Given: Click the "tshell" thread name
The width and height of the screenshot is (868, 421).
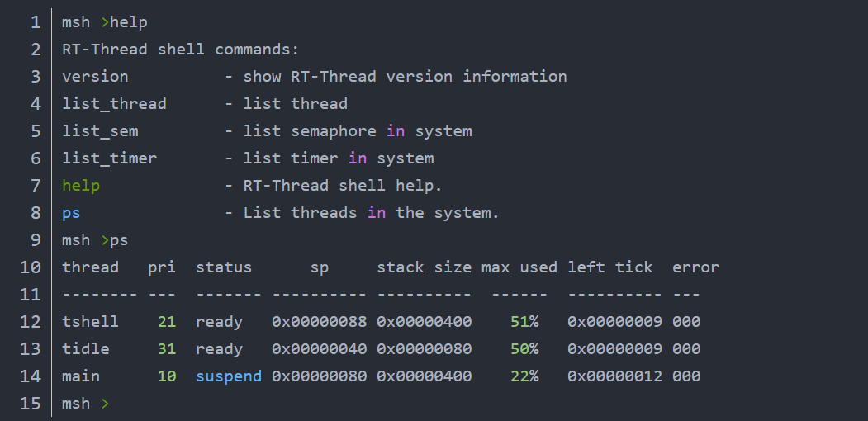Looking at the screenshot, I should (x=90, y=322).
